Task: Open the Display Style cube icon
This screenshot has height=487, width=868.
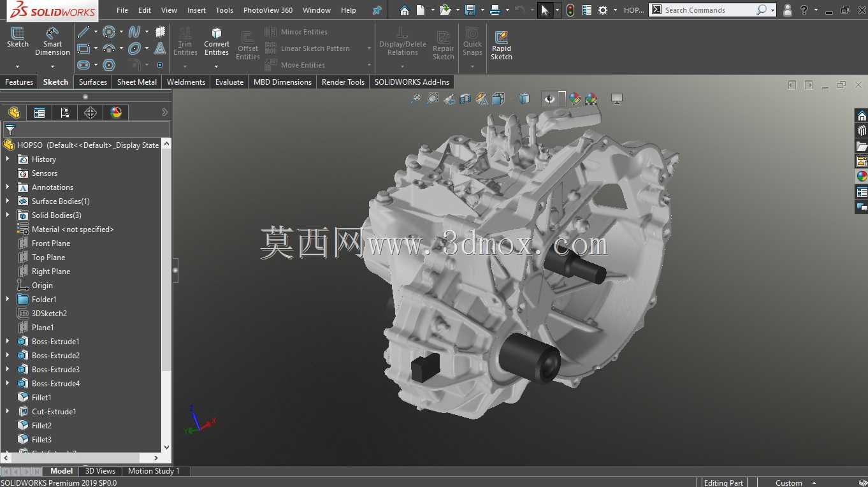Action: pyautogui.click(x=524, y=99)
